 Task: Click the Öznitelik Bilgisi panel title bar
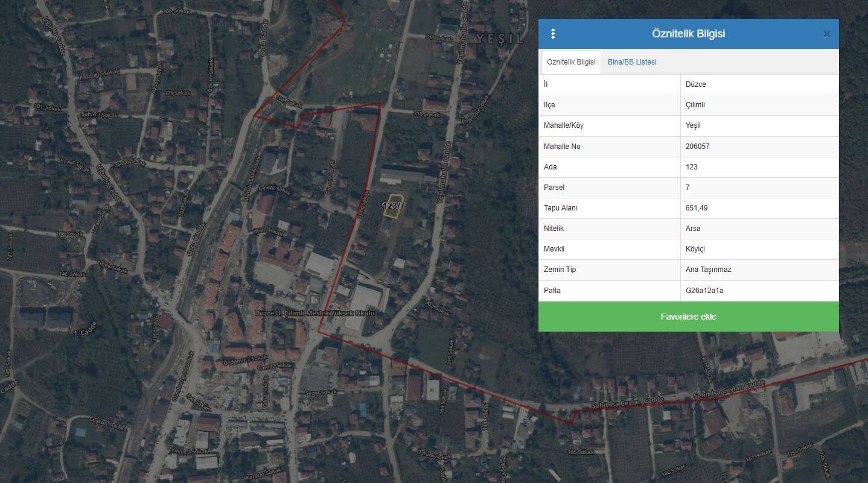point(688,34)
